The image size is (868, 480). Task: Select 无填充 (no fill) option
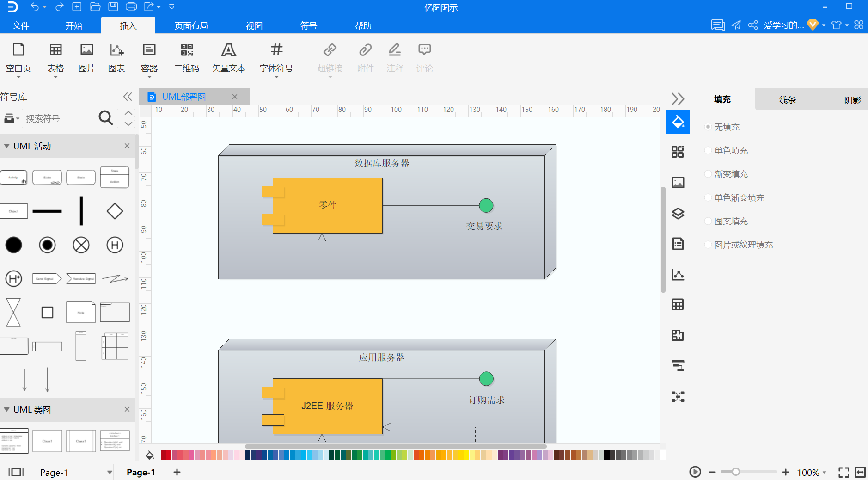[722, 127]
